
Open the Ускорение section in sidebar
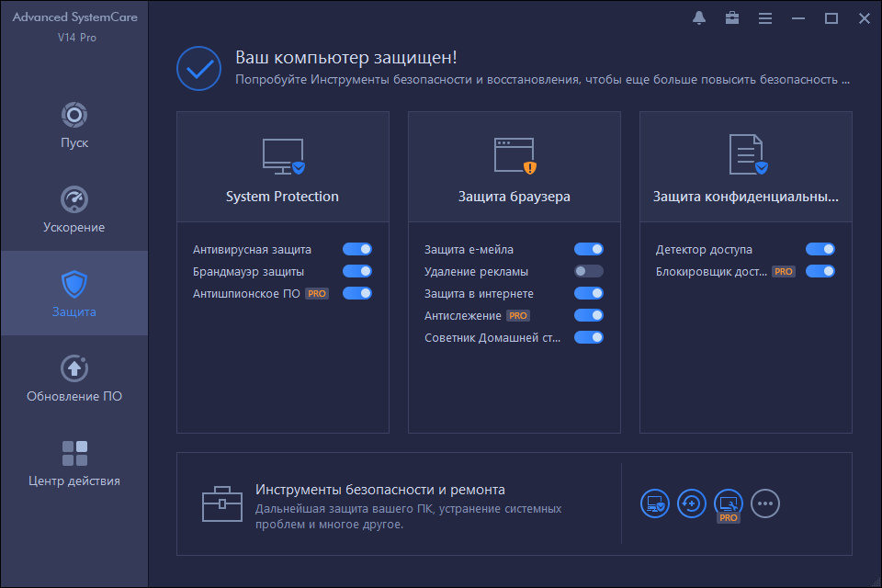[x=73, y=204]
